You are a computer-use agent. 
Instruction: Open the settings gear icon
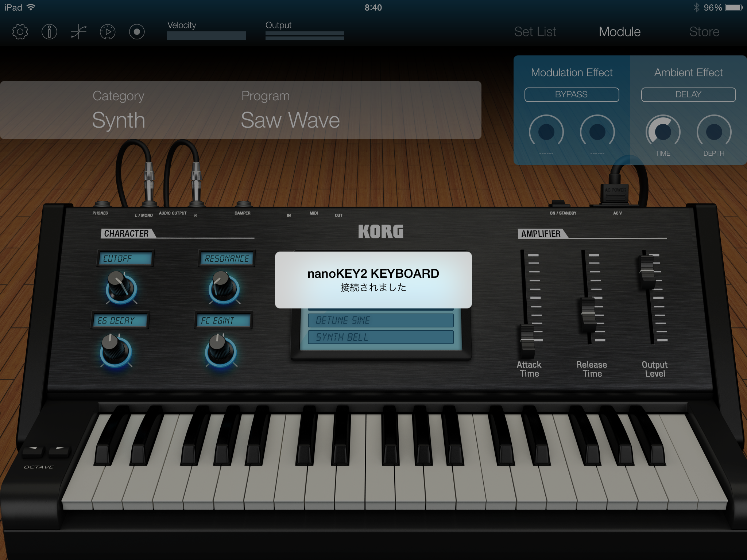20,32
